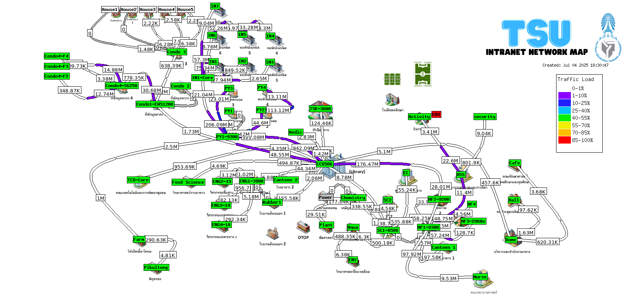This screenshot has width=644, height=303.
Task: Click the 206.09M traffic value
Action: click(216, 124)
